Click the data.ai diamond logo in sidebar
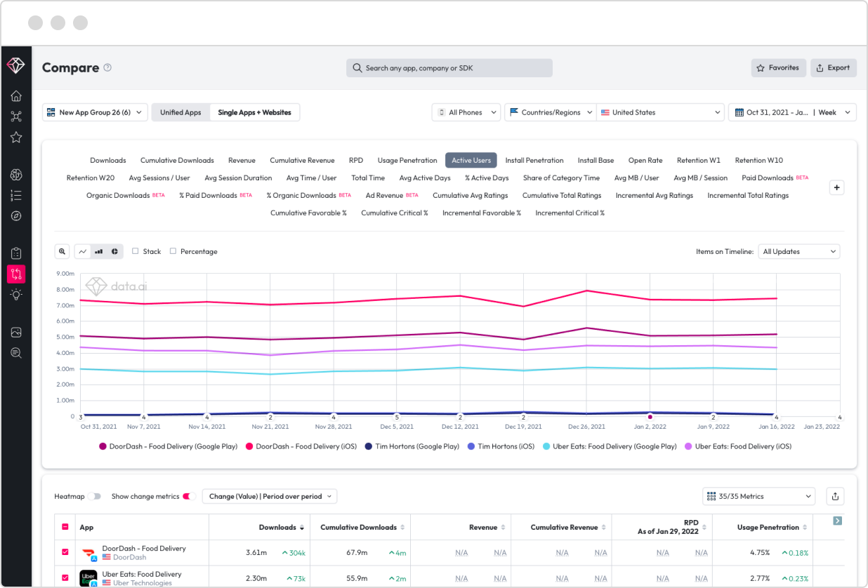 [x=15, y=65]
